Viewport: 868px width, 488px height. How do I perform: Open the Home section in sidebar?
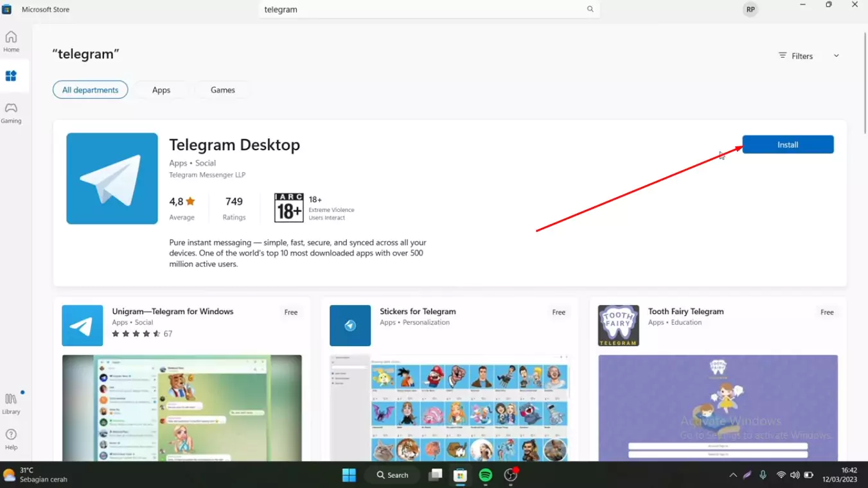coord(11,41)
